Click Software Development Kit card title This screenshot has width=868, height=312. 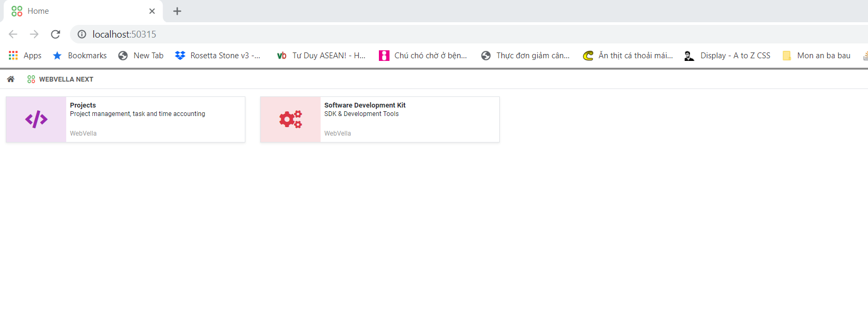click(x=365, y=105)
